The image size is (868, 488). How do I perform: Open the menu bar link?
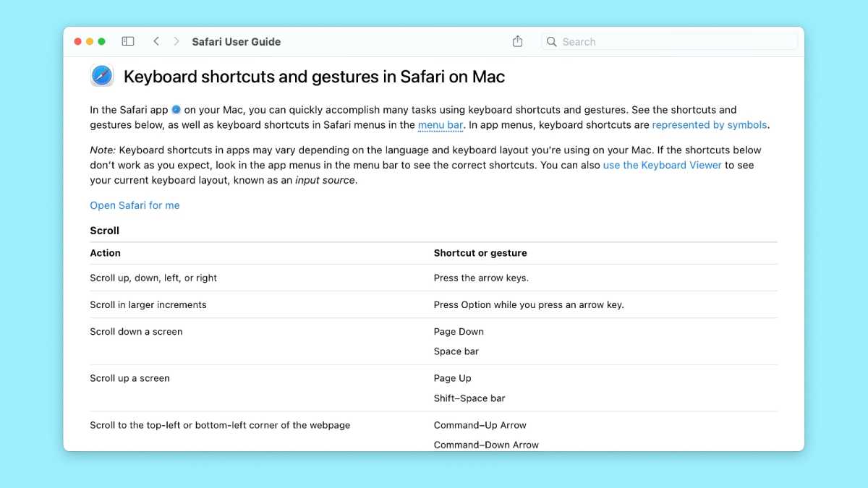click(441, 124)
